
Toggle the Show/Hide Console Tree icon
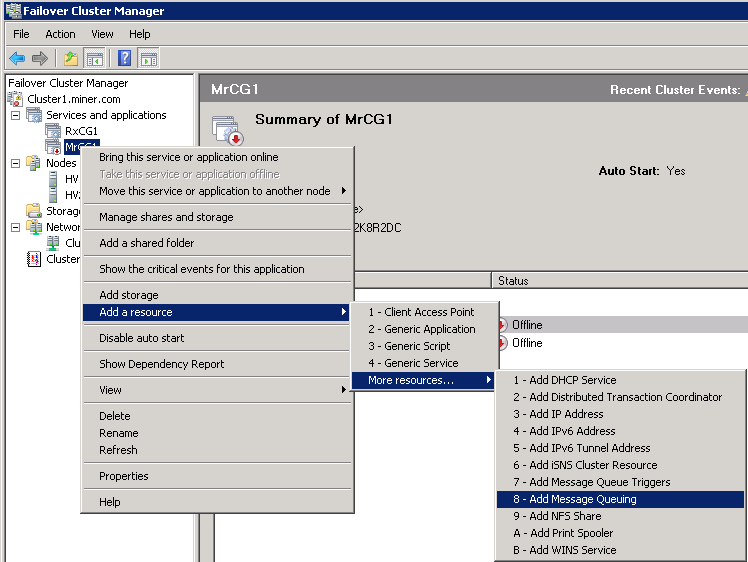94,58
